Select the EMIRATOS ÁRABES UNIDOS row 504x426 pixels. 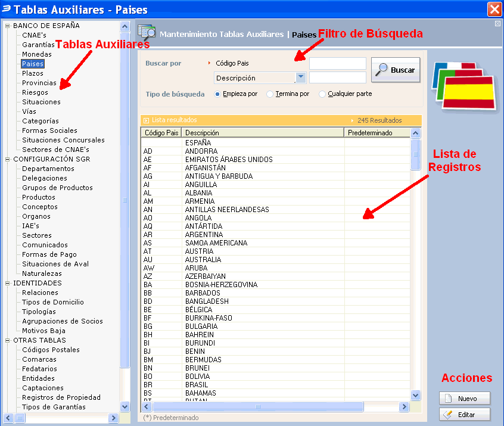click(x=275, y=160)
